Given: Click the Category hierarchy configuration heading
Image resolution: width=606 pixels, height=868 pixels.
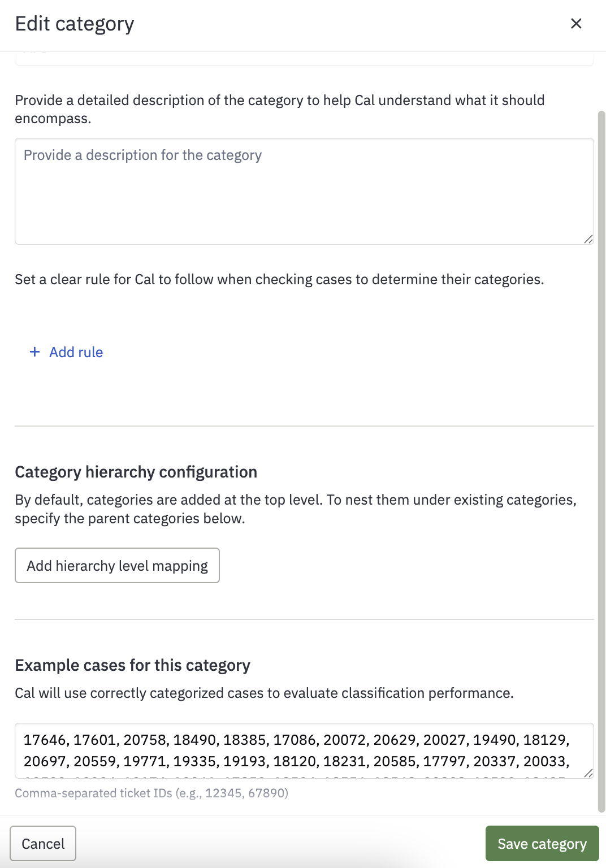Looking at the screenshot, I should pos(136,472).
